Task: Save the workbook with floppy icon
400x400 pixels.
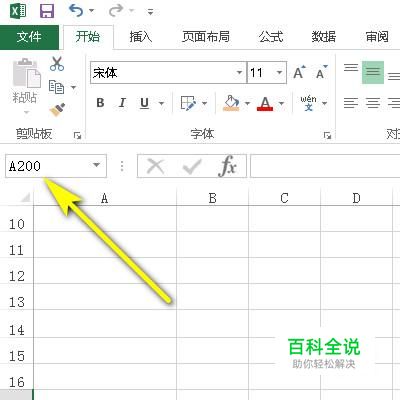Action: pos(47,11)
